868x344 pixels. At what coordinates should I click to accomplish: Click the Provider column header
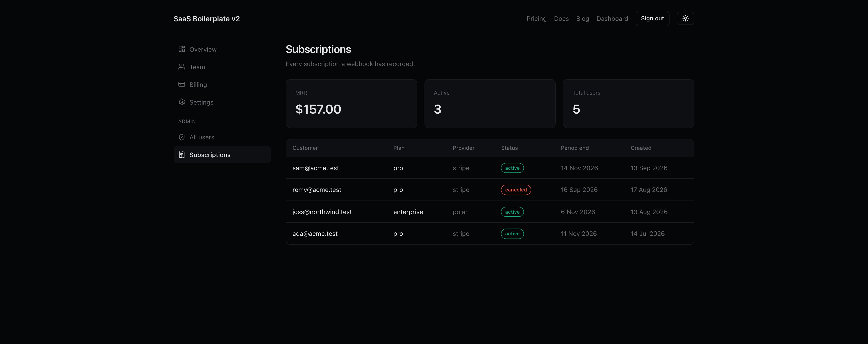(463, 148)
